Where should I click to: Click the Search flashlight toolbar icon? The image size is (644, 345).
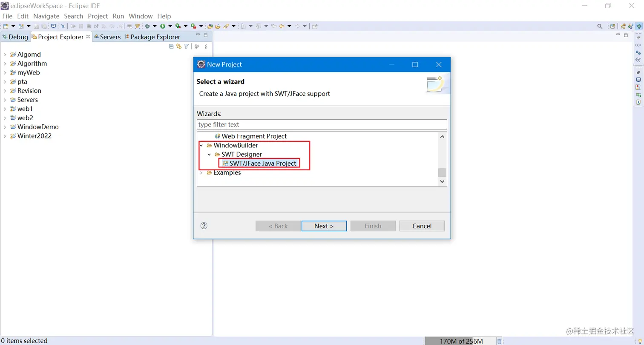pos(226,26)
